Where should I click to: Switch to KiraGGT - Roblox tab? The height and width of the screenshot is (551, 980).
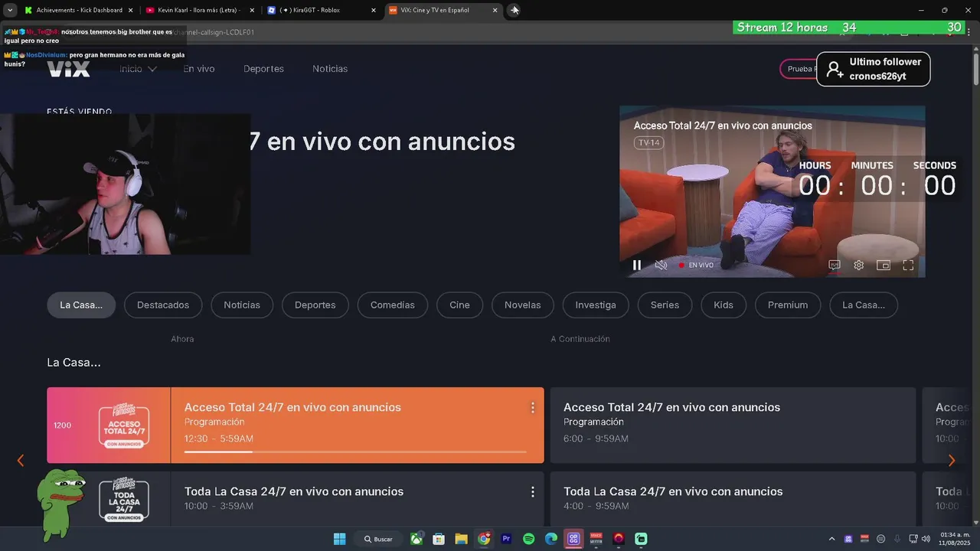[322, 10]
